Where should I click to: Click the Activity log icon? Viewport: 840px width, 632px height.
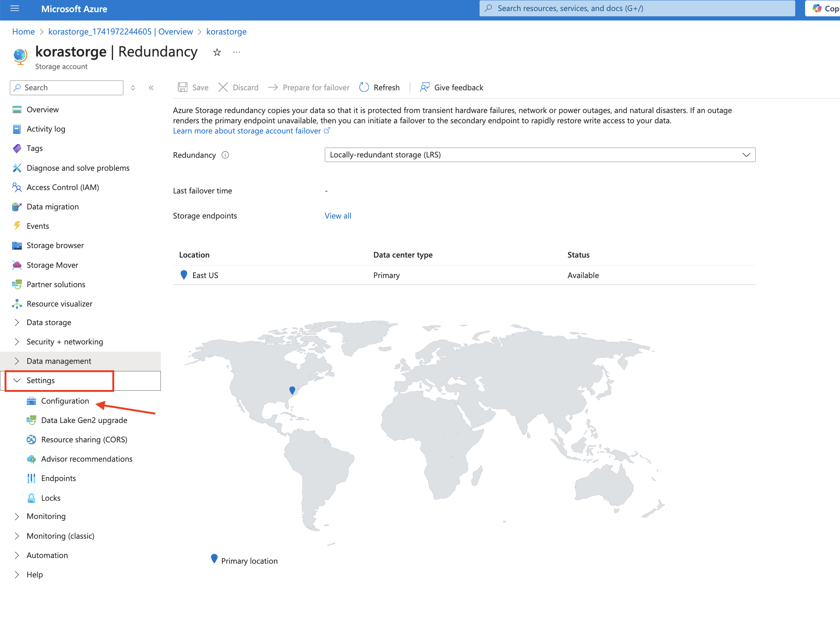pyautogui.click(x=17, y=129)
